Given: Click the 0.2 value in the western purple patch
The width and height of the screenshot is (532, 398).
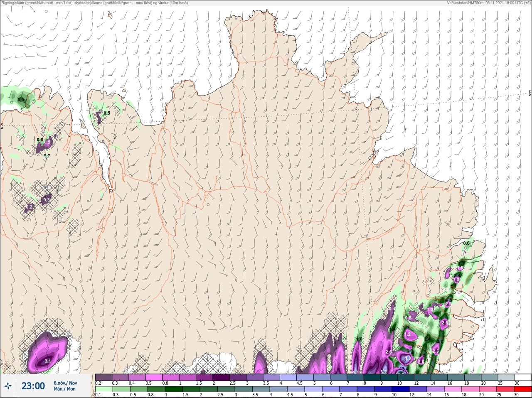Looking at the screenshot, I should [29, 206].
